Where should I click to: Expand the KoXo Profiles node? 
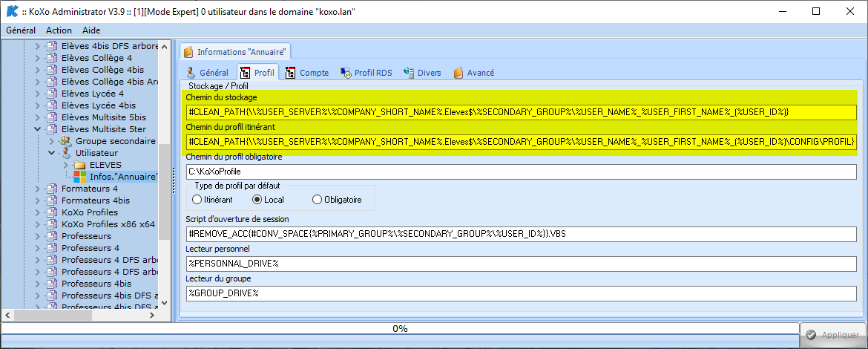[38, 212]
